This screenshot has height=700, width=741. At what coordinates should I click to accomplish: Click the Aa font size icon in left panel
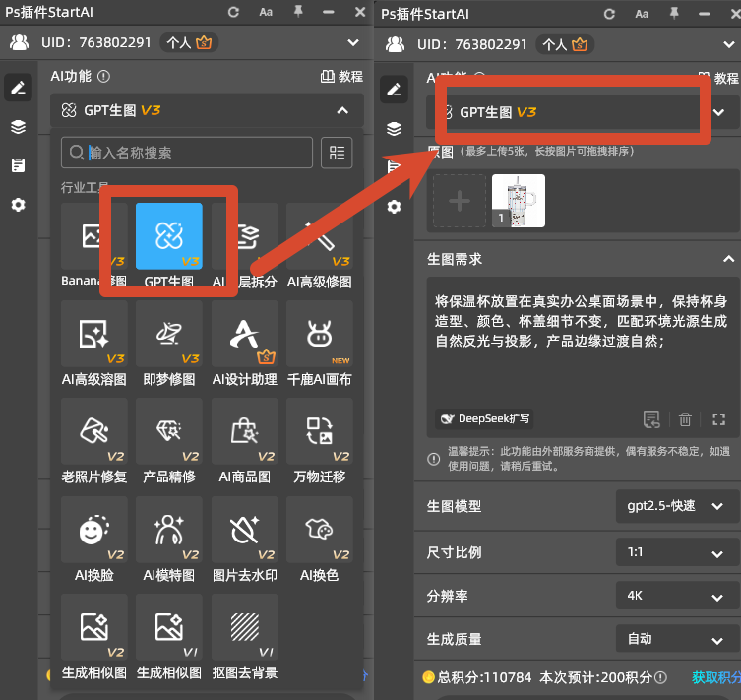pyautogui.click(x=266, y=12)
